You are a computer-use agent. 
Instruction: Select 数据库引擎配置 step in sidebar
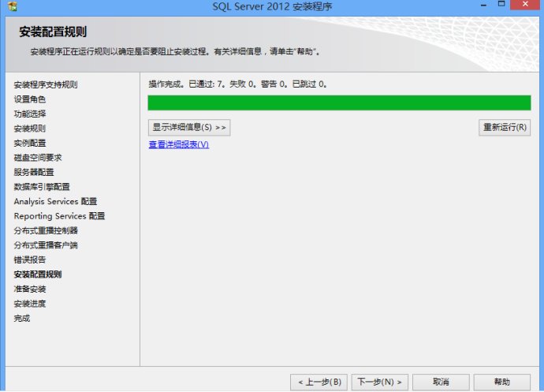(42, 187)
